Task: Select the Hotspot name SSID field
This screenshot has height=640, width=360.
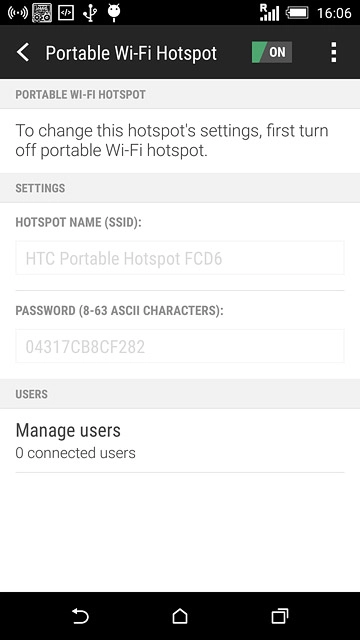Action: click(x=180, y=258)
